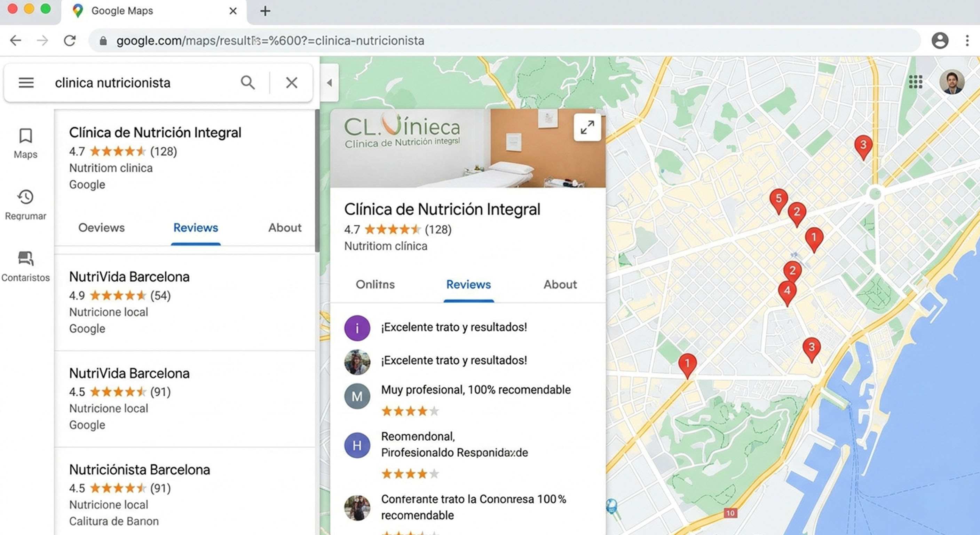Viewport: 980px width, 535px height.
Task: Open the Google apps grid
Action: 915,82
